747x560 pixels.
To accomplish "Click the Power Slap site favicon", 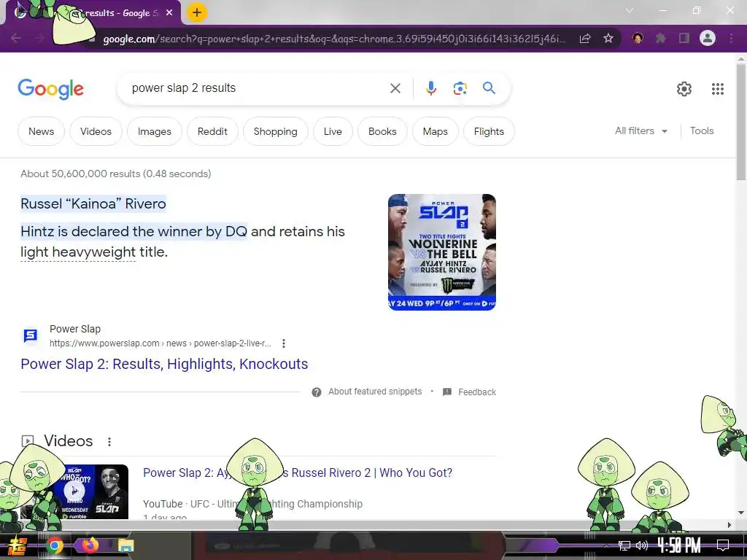I will pyautogui.click(x=31, y=335).
